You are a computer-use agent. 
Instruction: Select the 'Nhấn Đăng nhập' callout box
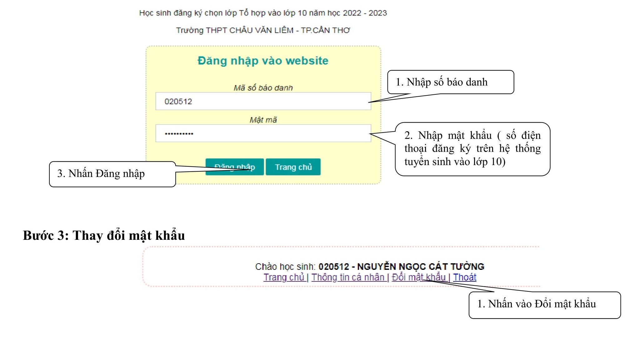tap(112, 174)
